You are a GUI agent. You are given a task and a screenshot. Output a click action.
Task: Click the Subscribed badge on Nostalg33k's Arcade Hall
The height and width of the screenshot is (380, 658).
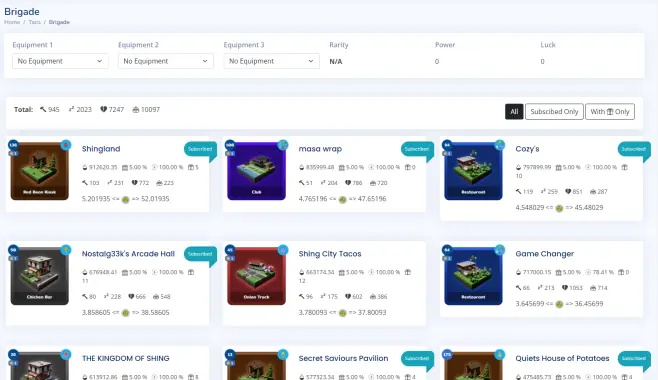(200, 254)
